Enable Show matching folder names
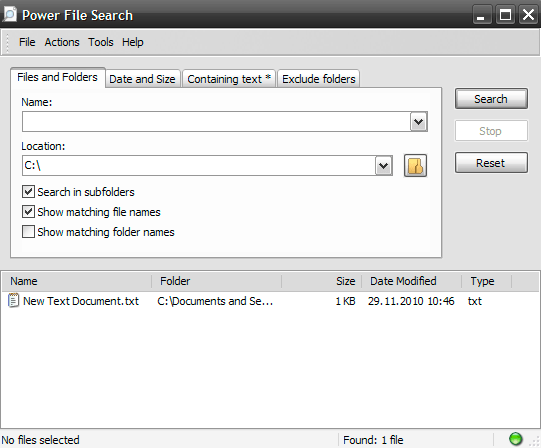 pyautogui.click(x=28, y=232)
